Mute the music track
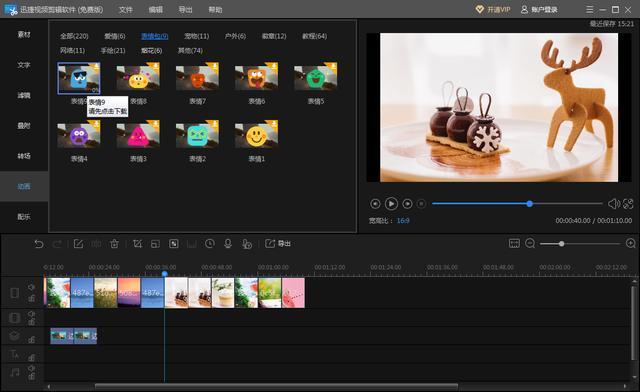Screen dimensions: 640x392 tap(31, 368)
